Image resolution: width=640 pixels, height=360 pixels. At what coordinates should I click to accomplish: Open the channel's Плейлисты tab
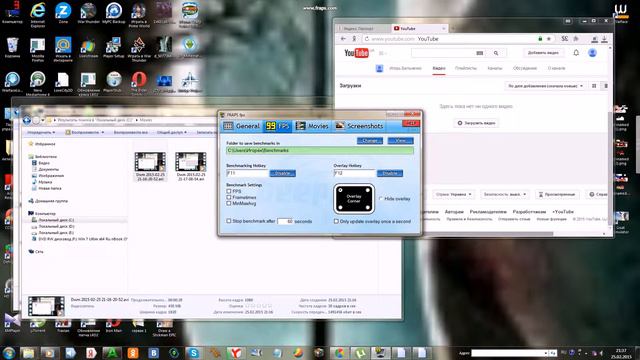click(465, 68)
